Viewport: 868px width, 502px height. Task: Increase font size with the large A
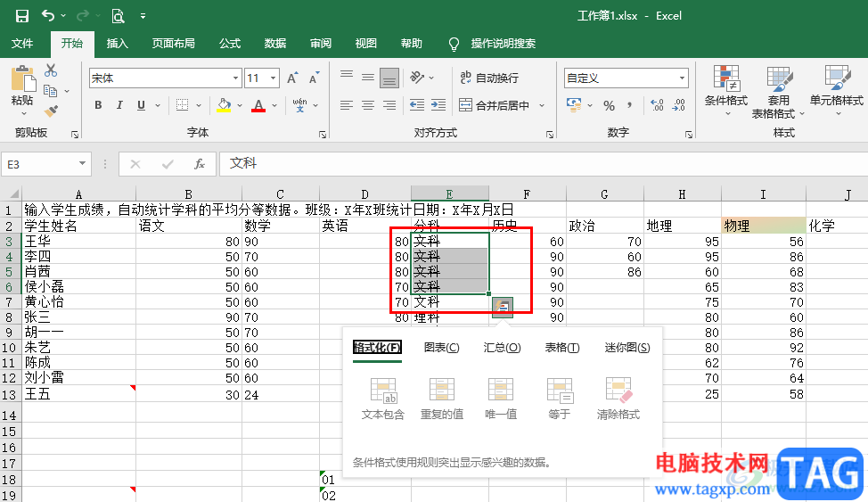click(x=292, y=78)
